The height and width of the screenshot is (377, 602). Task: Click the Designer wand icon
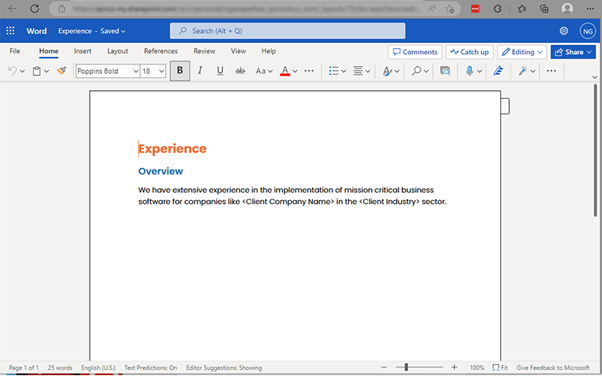pos(523,71)
